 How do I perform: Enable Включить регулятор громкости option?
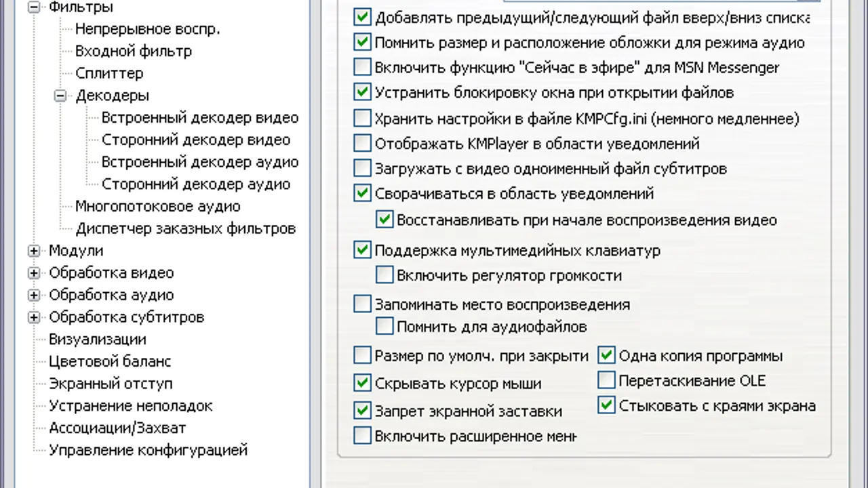tap(384, 275)
